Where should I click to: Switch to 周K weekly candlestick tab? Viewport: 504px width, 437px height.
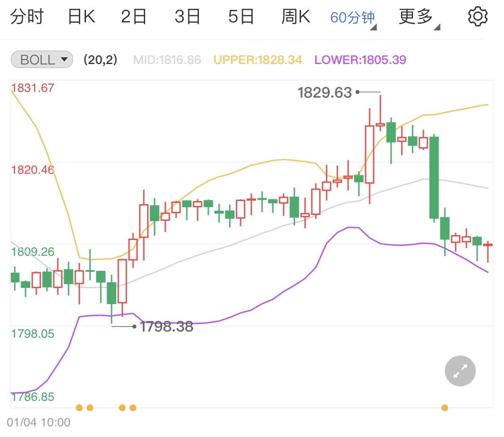pos(296,17)
